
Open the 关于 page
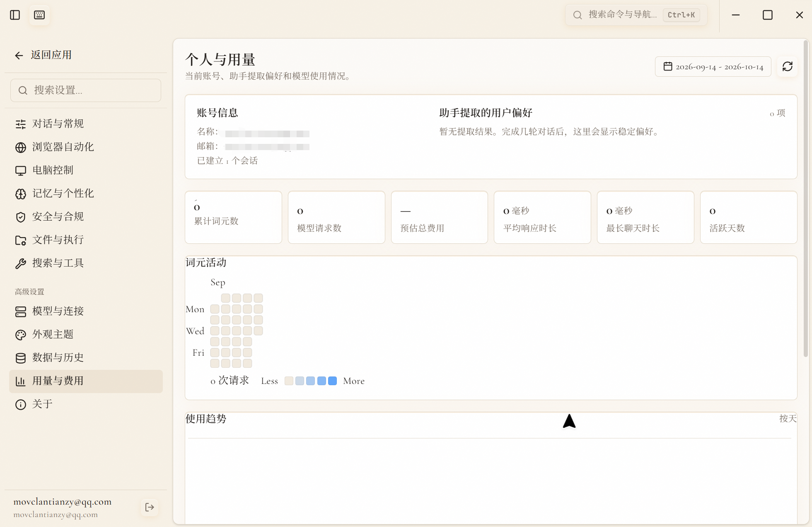coord(86,404)
